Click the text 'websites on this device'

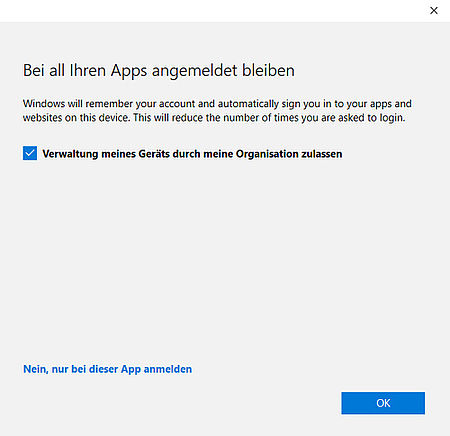click(76, 118)
